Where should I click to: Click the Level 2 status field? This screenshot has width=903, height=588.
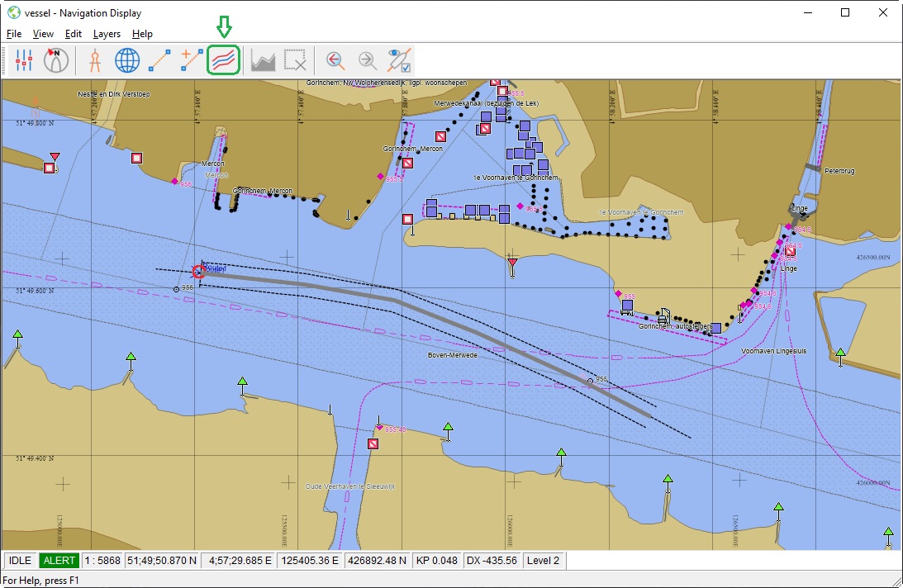tap(544, 561)
